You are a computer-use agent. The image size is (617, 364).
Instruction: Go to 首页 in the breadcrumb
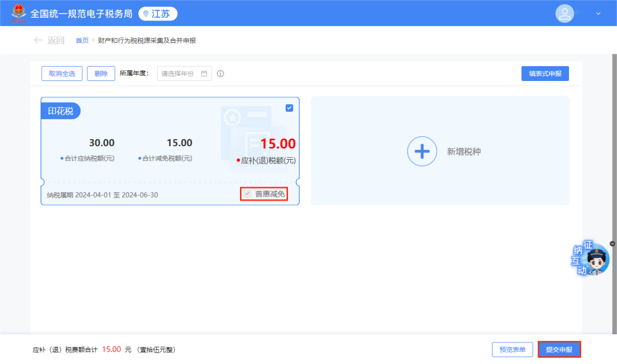(82, 40)
